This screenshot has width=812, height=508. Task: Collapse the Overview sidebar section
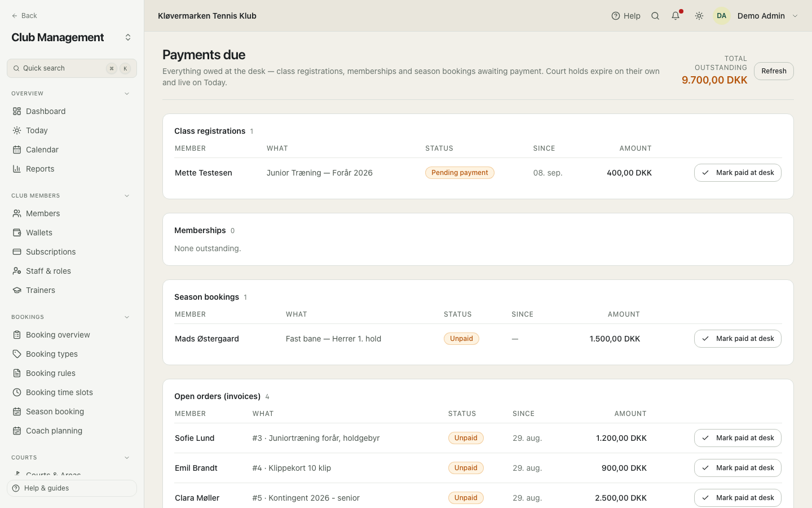[x=127, y=94]
